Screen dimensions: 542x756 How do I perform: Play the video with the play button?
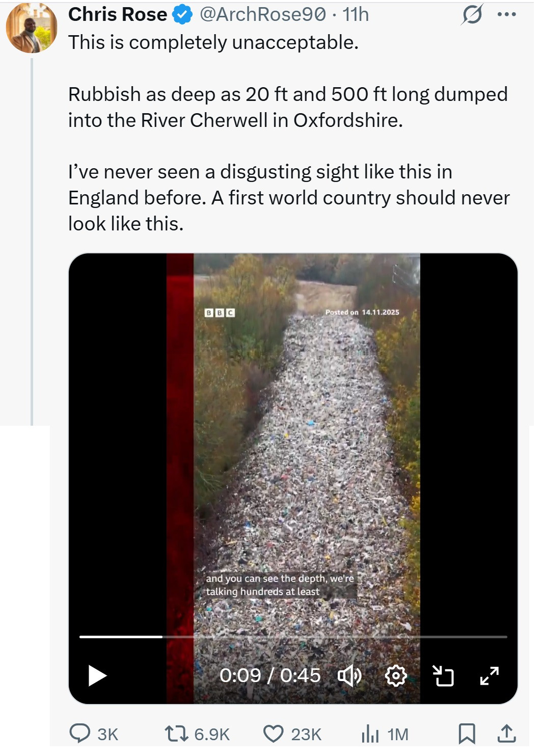[x=97, y=675]
